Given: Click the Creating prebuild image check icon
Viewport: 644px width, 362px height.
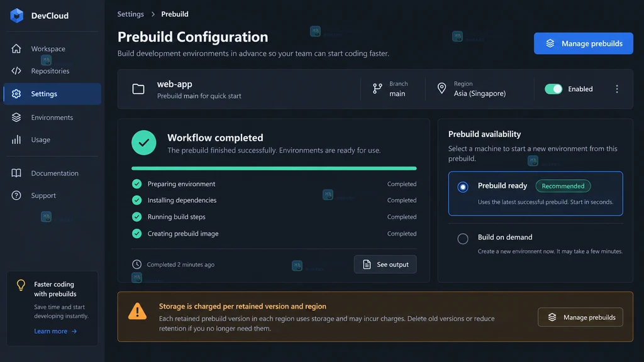Looking at the screenshot, I should click(x=136, y=234).
